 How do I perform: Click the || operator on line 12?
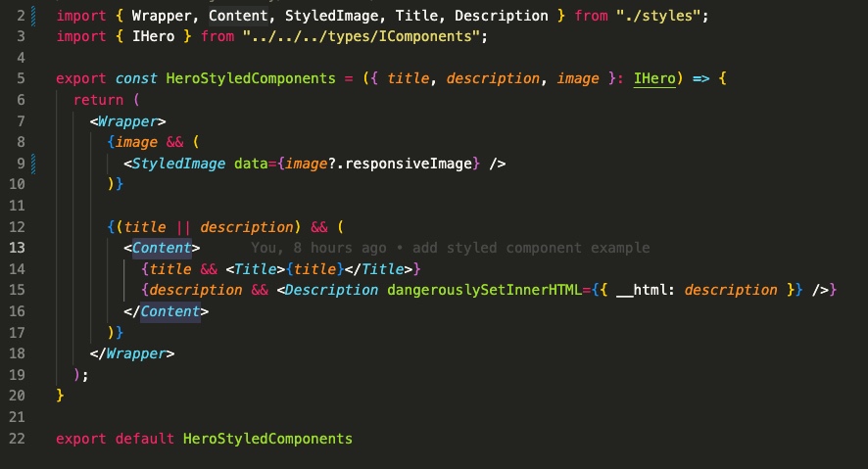pyautogui.click(x=182, y=227)
